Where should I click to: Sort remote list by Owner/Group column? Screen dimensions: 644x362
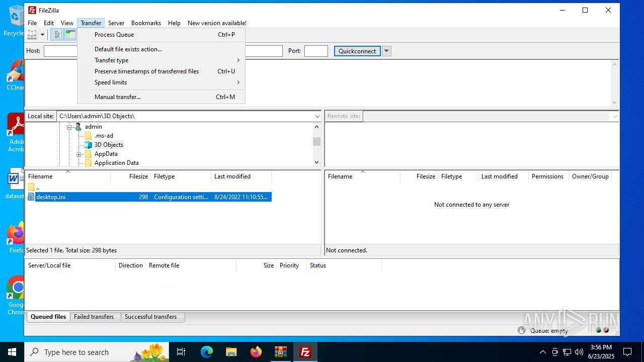590,176
